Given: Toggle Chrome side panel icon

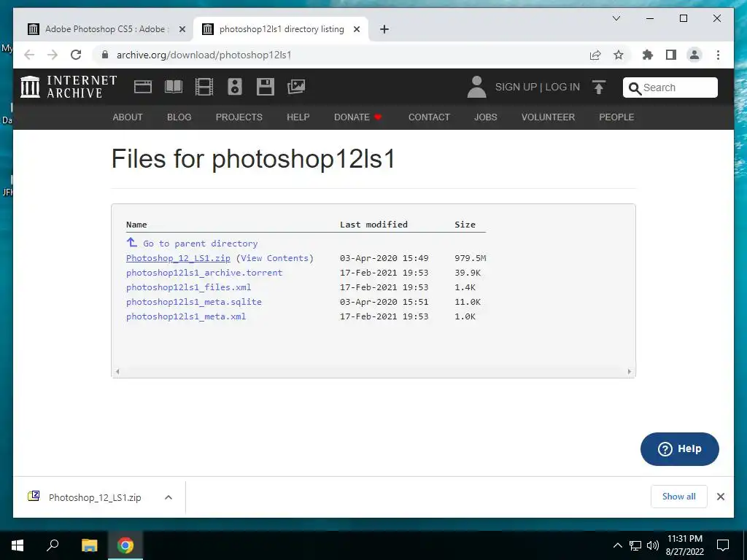Looking at the screenshot, I should tap(671, 55).
